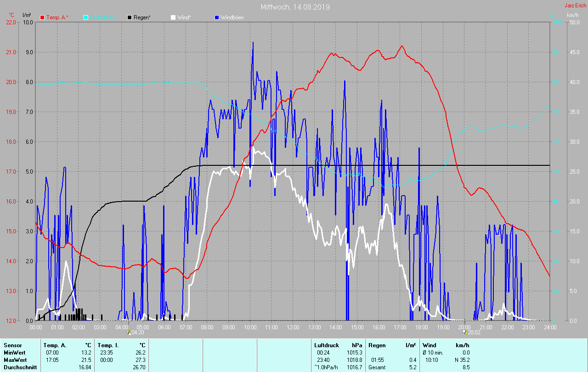
Task: Select the Regen legend label
Action: [x=143, y=17]
